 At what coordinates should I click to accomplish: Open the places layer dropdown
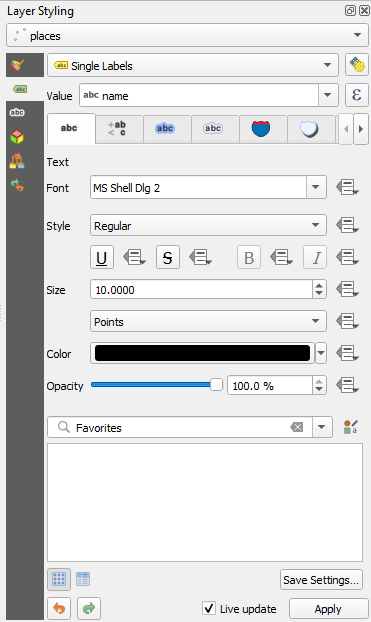pos(186,35)
